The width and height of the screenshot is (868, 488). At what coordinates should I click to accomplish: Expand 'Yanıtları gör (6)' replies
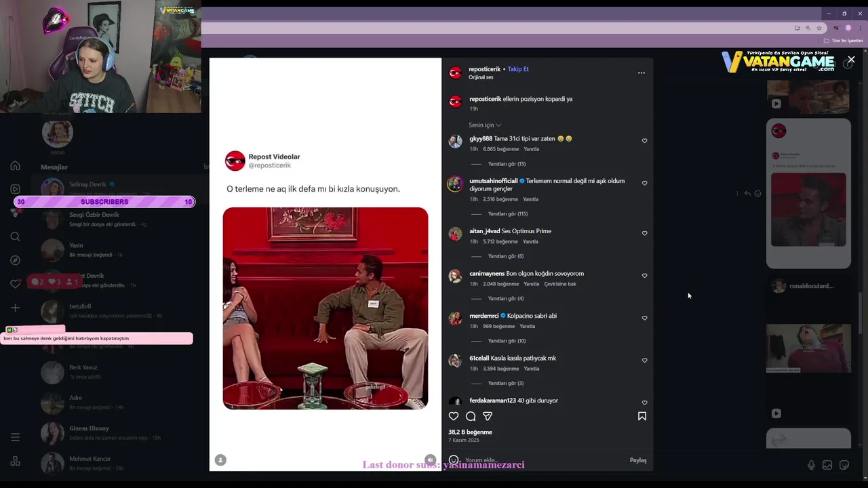coord(506,256)
